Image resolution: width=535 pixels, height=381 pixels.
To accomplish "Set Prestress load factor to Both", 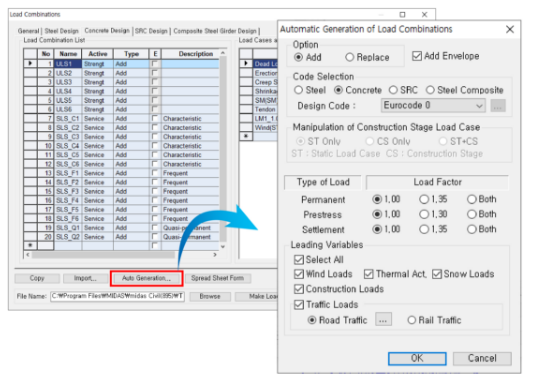I will [472, 214].
